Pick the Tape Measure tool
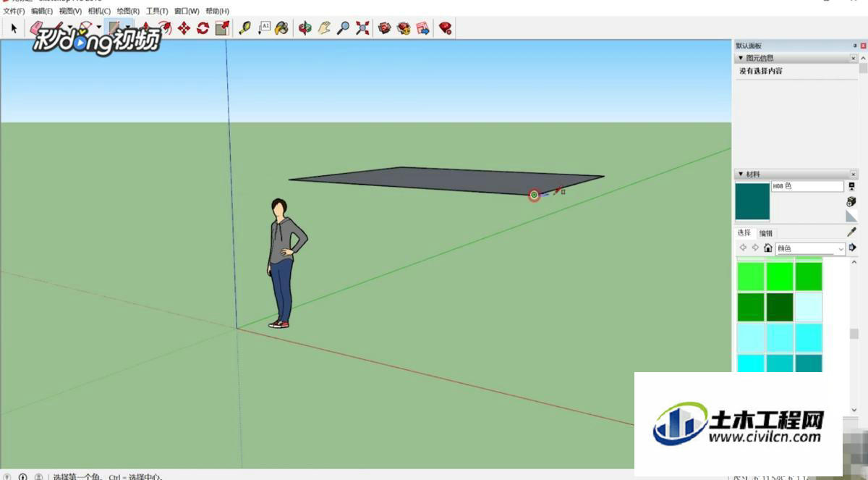Image resolution: width=868 pixels, height=480 pixels. pyautogui.click(x=245, y=28)
